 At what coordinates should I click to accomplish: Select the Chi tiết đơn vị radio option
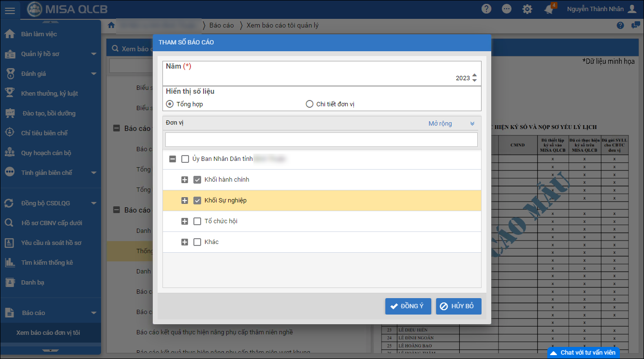309,104
